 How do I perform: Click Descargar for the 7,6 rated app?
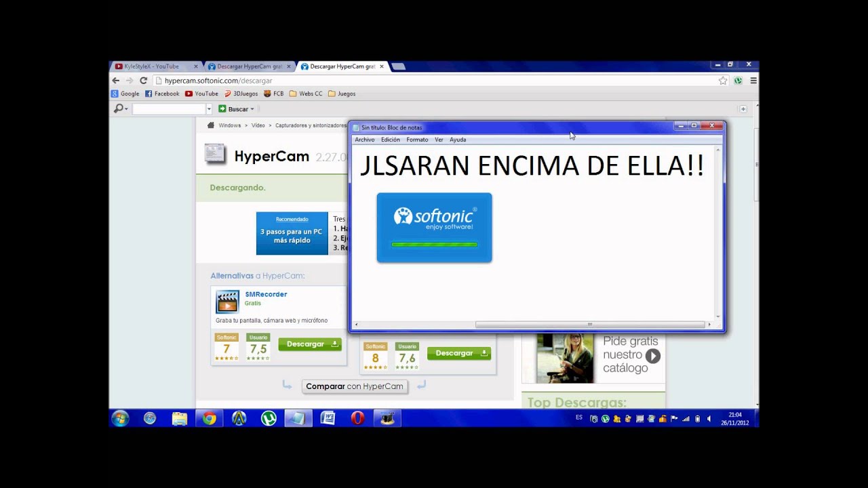(x=459, y=353)
